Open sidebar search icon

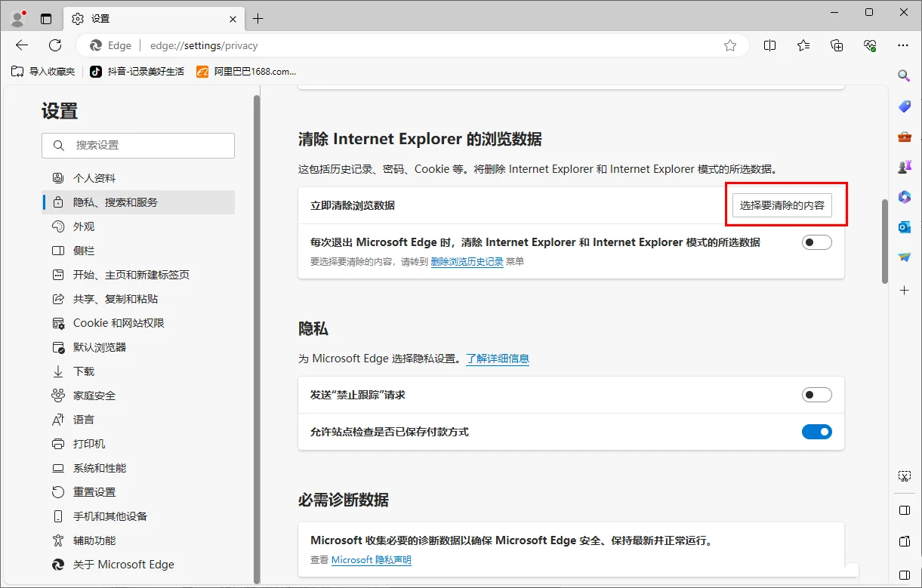904,75
